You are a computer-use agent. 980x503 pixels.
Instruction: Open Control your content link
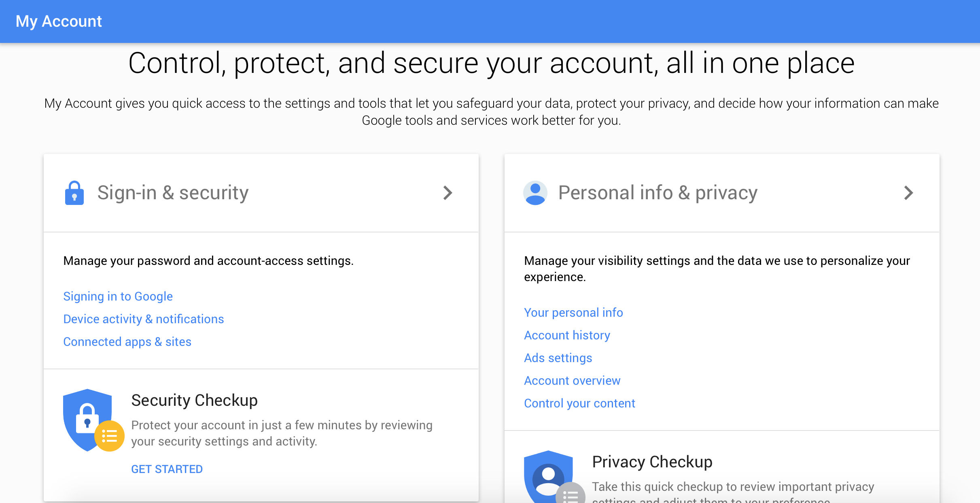(x=579, y=403)
